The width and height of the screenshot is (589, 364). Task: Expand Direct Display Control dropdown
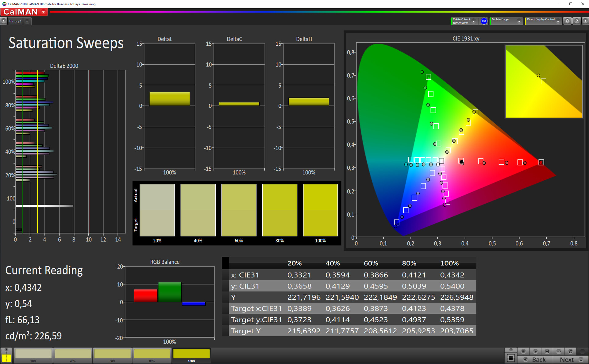click(558, 21)
